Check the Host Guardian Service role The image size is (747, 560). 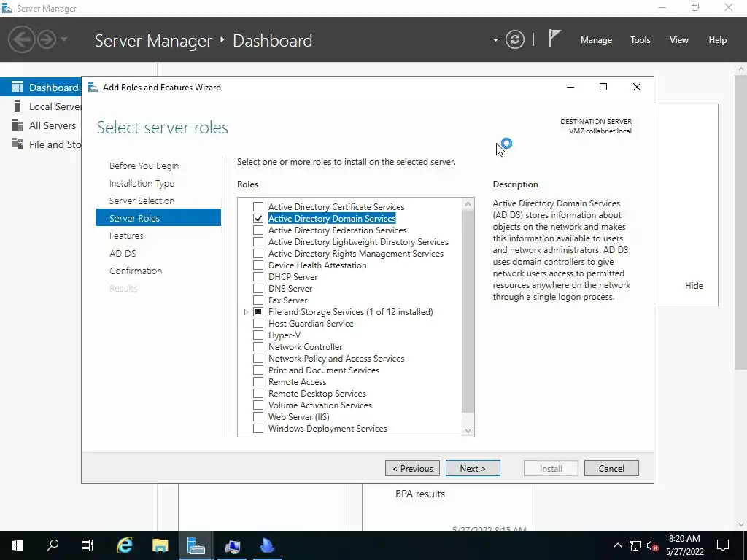(258, 323)
